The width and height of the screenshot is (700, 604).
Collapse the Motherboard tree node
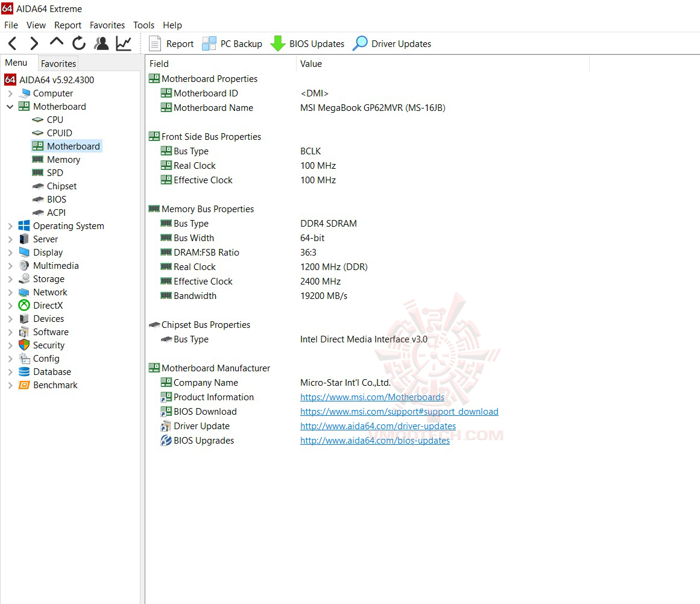[10, 107]
